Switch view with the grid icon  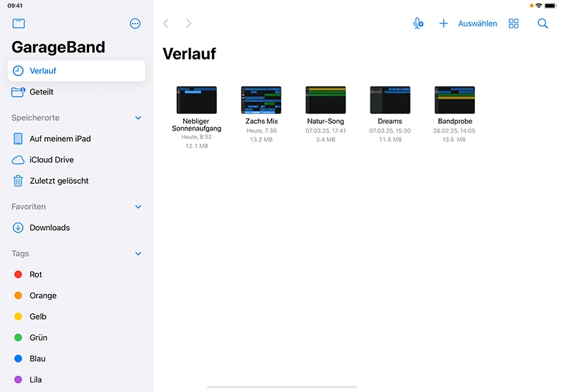[x=514, y=24]
